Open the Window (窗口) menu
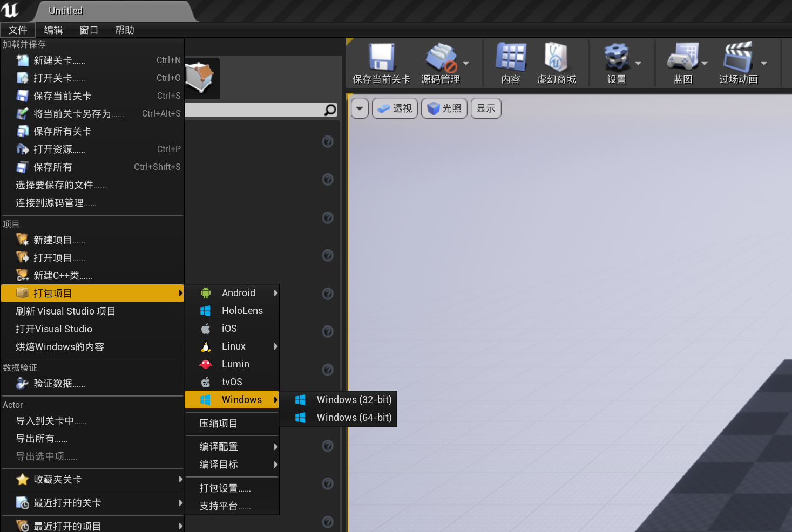 (x=89, y=30)
